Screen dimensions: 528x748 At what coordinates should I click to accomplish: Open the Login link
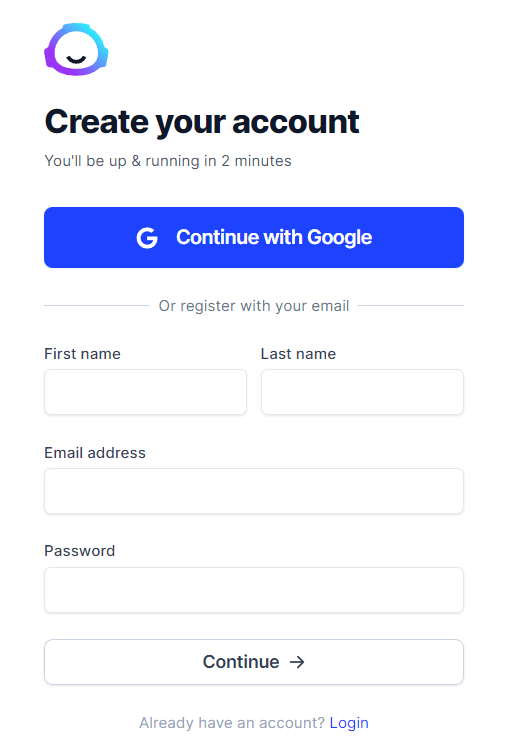click(349, 723)
